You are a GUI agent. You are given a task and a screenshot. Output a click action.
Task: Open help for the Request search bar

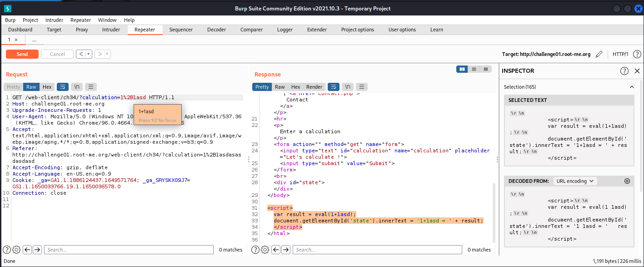tap(7, 249)
